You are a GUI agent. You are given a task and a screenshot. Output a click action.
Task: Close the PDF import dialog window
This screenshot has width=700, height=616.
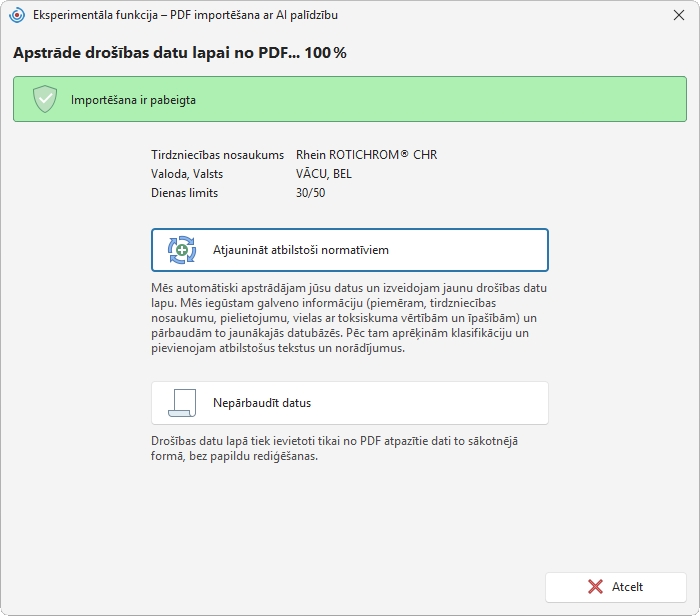tap(679, 15)
